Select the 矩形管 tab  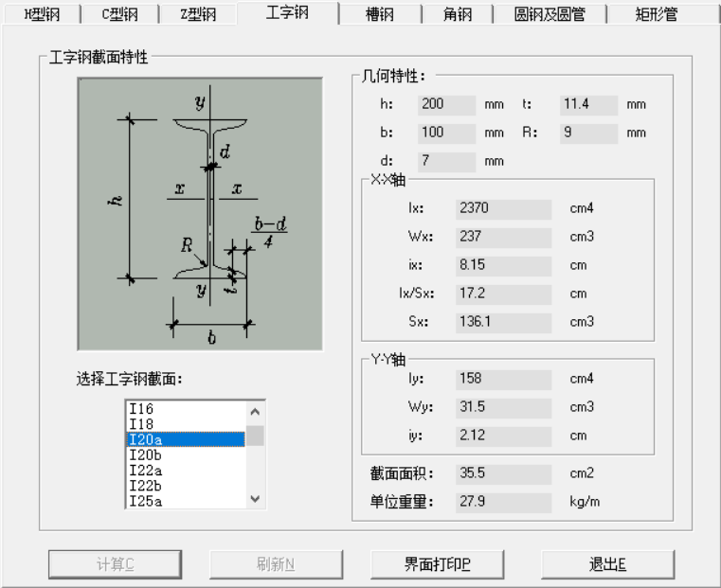pos(657,14)
